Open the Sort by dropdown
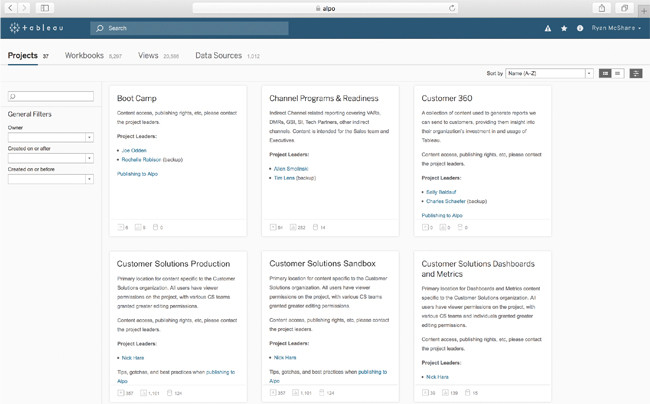Viewport: 650px width, 404px height. tap(549, 73)
